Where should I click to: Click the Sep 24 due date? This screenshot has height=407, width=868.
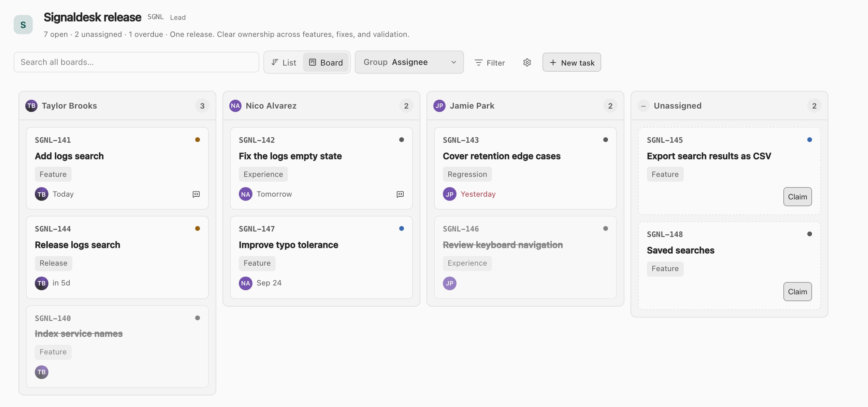coord(269,283)
